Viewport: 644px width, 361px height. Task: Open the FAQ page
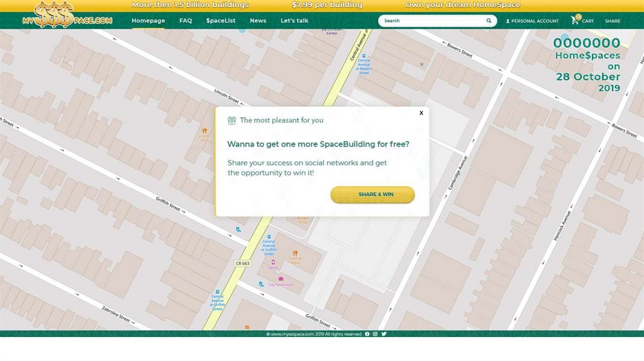pos(186,21)
